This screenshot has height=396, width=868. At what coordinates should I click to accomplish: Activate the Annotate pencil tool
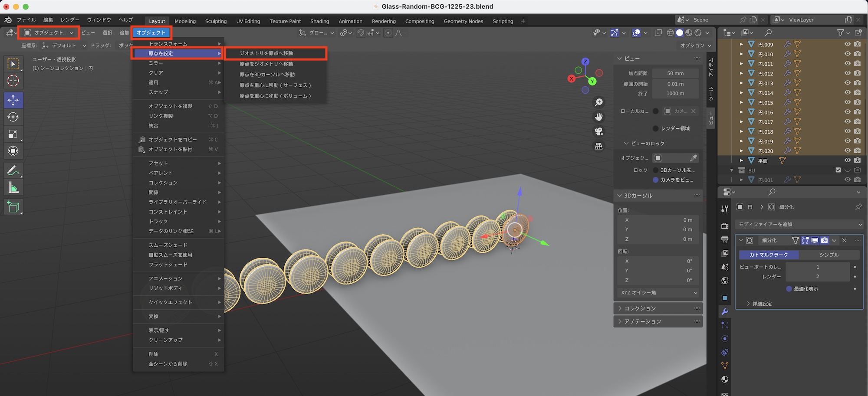pos(13,170)
